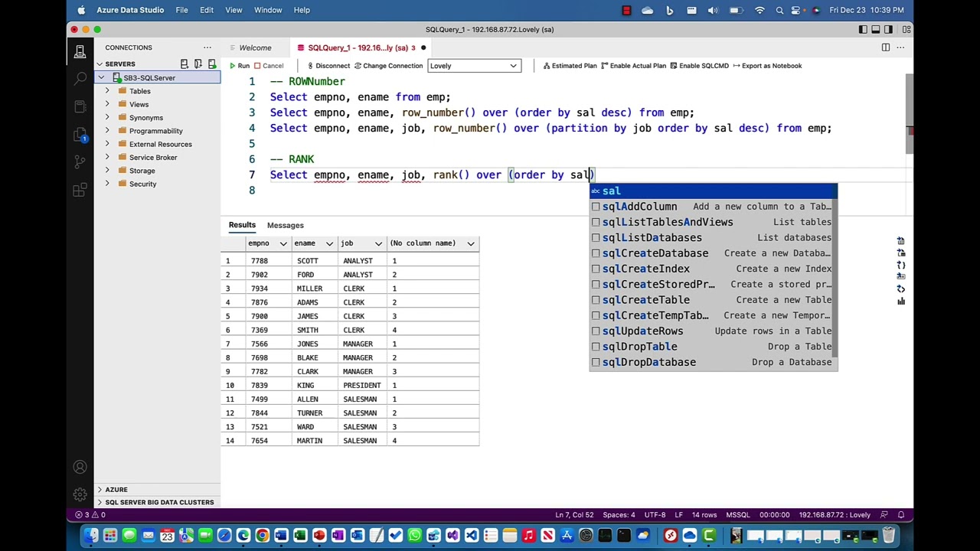Open the Connections view in the activity bar
Screen dimensions: 980x551
[x=80, y=52]
